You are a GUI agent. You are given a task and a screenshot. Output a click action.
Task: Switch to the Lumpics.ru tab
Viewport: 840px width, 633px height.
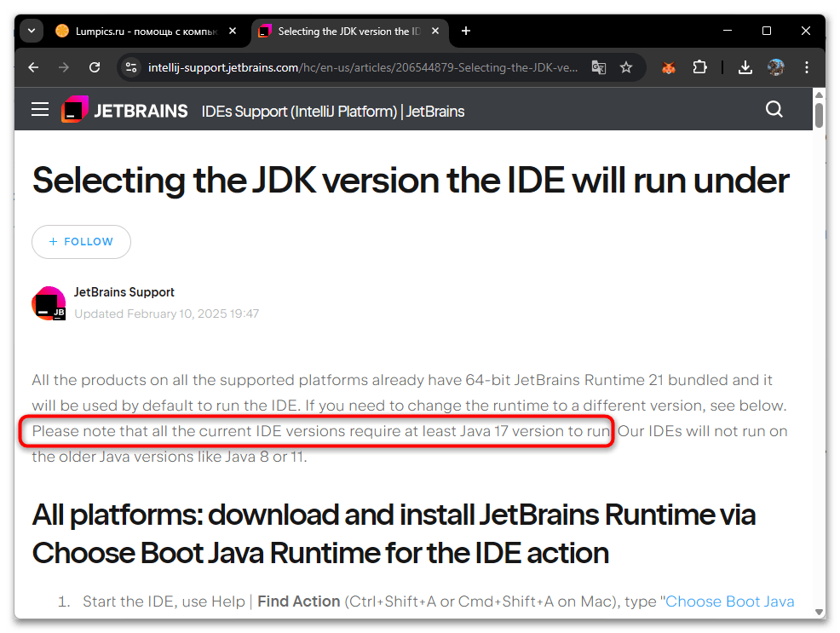(x=146, y=31)
